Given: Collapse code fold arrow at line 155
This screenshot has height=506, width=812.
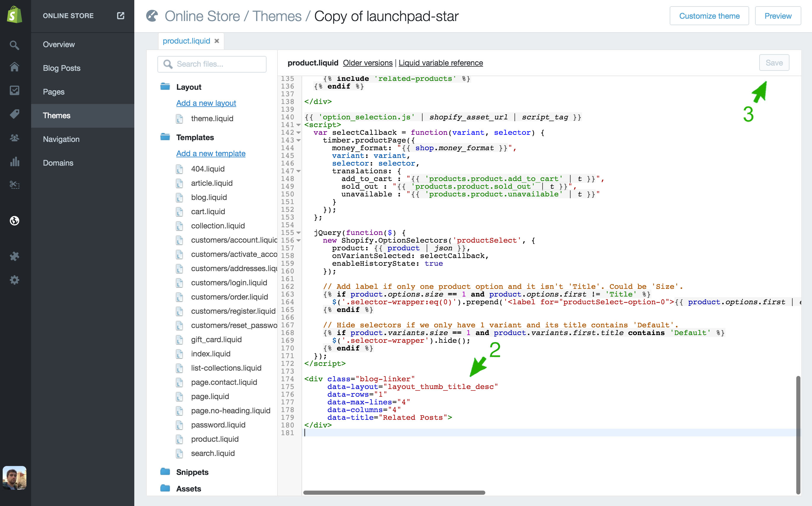Looking at the screenshot, I should click(x=298, y=233).
